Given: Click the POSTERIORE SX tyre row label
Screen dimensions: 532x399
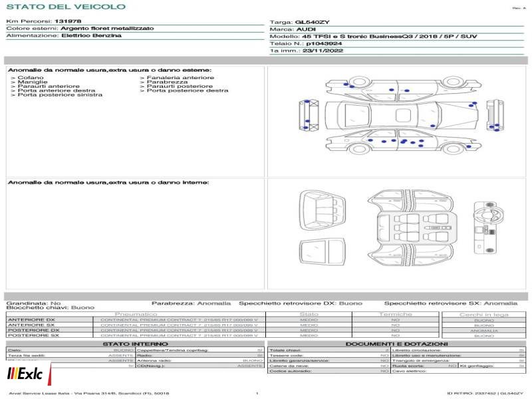Looking at the screenshot, I should (33, 335).
